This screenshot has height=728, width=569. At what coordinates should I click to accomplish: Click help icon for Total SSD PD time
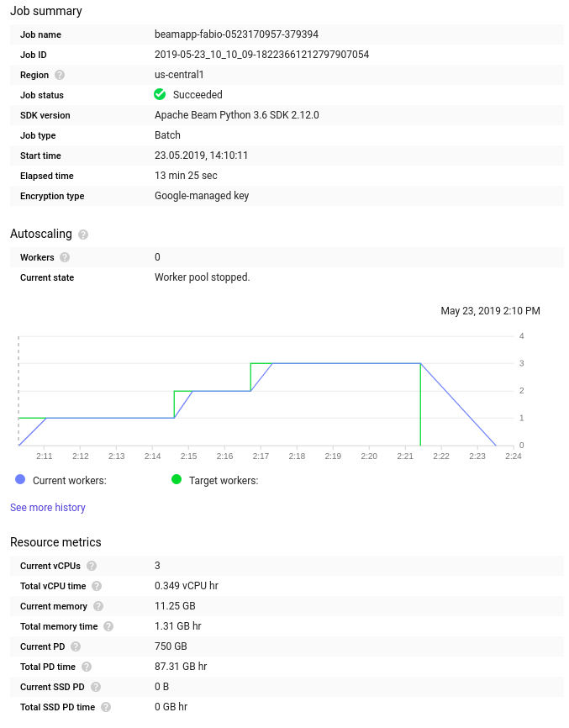coord(106,708)
